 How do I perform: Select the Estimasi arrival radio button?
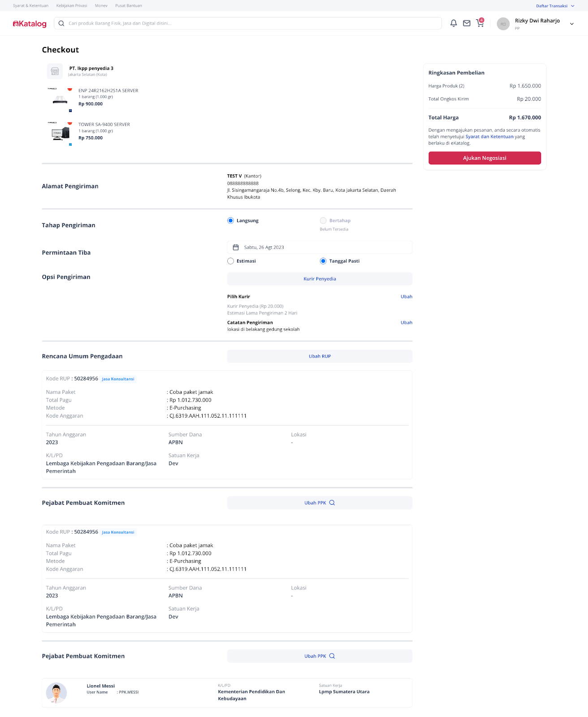coord(231,261)
